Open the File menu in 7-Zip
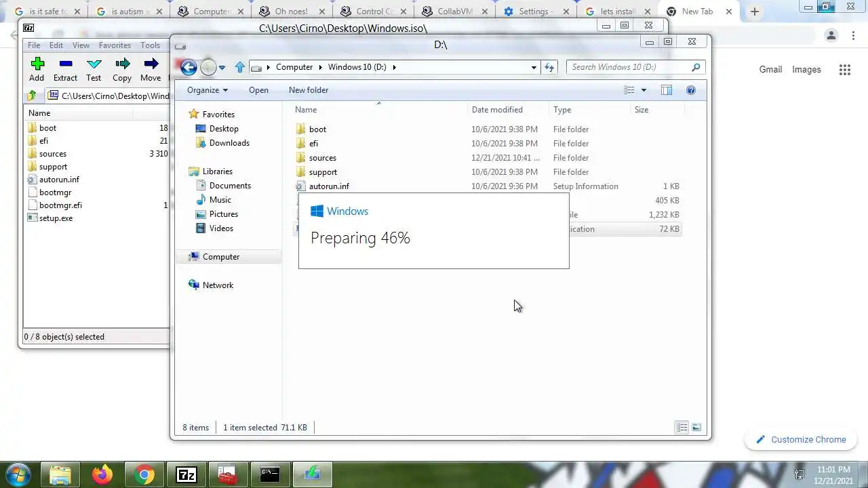 point(34,45)
